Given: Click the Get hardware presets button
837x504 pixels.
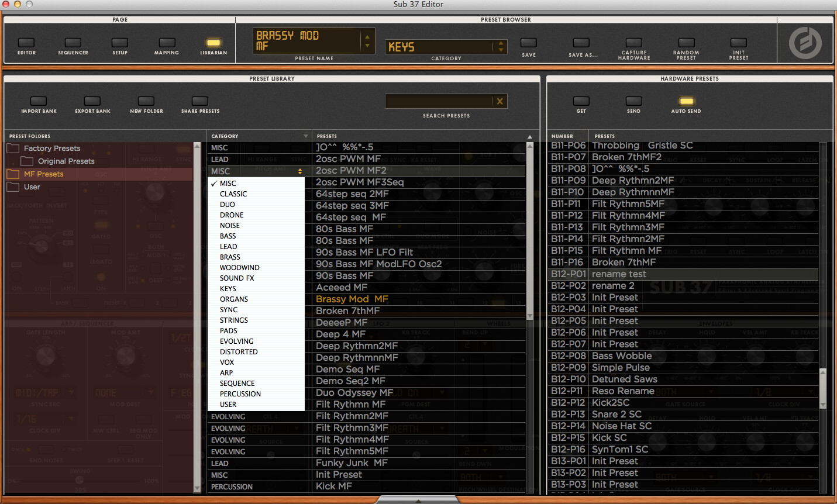Looking at the screenshot, I should (x=581, y=101).
